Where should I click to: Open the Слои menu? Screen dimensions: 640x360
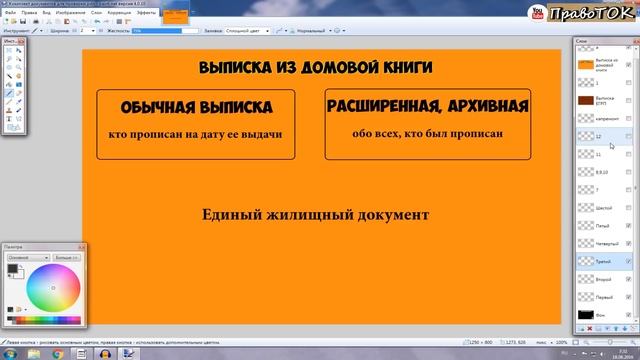click(x=96, y=13)
